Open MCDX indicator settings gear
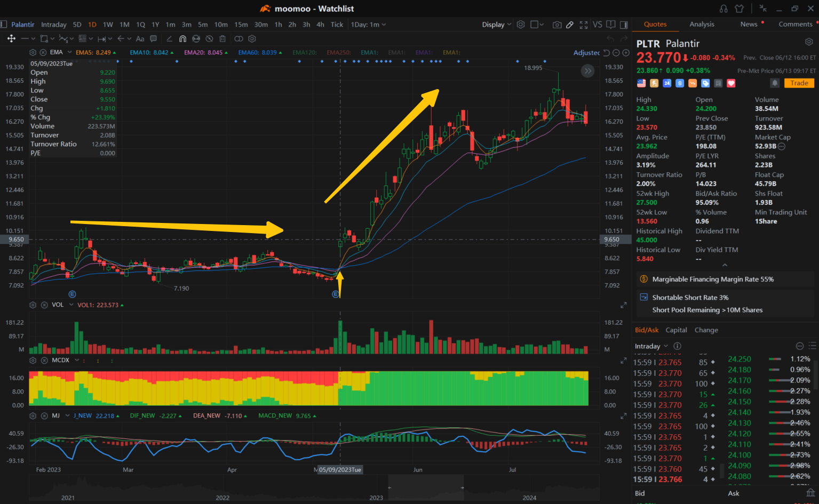 pyautogui.click(x=33, y=361)
